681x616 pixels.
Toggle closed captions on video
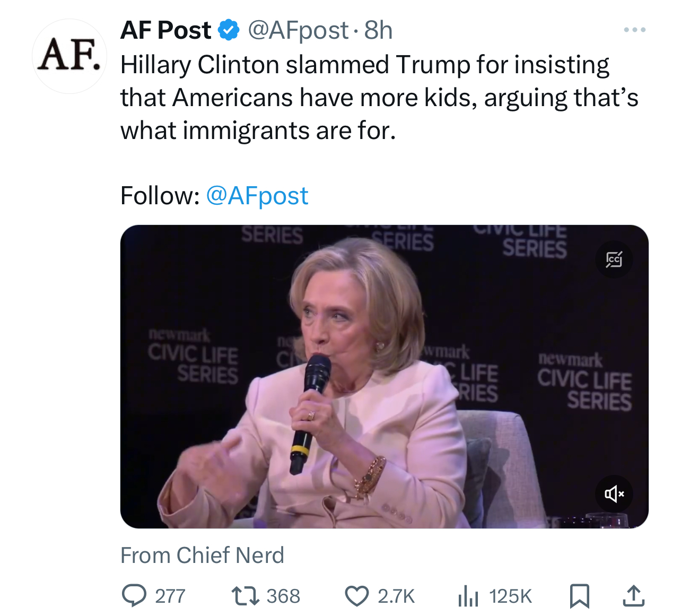pos(614,259)
